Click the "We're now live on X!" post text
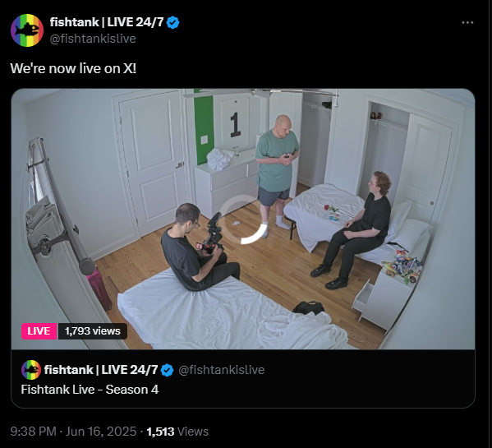 [x=73, y=68]
